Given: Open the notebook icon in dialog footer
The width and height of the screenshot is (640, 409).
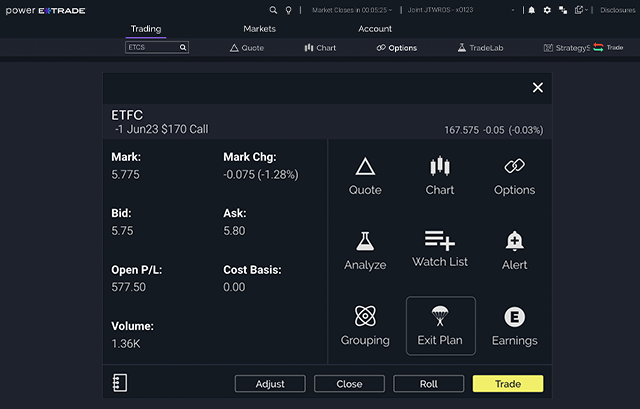Looking at the screenshot, I should (x=122, y=383).
